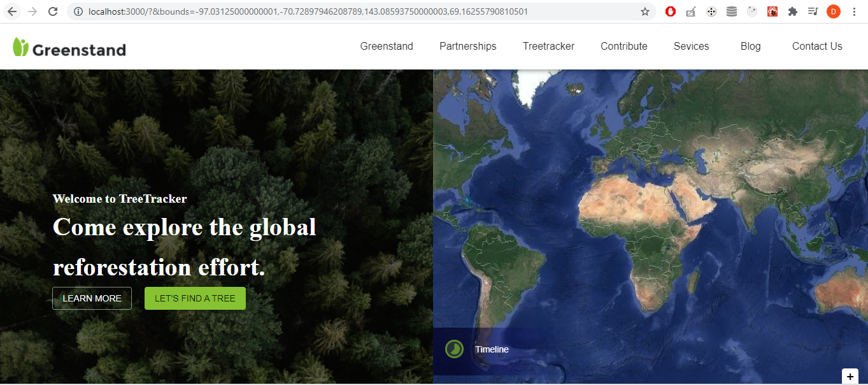Image resolution: width=868 pixels, height=385 pixels.
Task: Open the profile avatar D menu
Action: pyautogui.click(x=833, y=11)
